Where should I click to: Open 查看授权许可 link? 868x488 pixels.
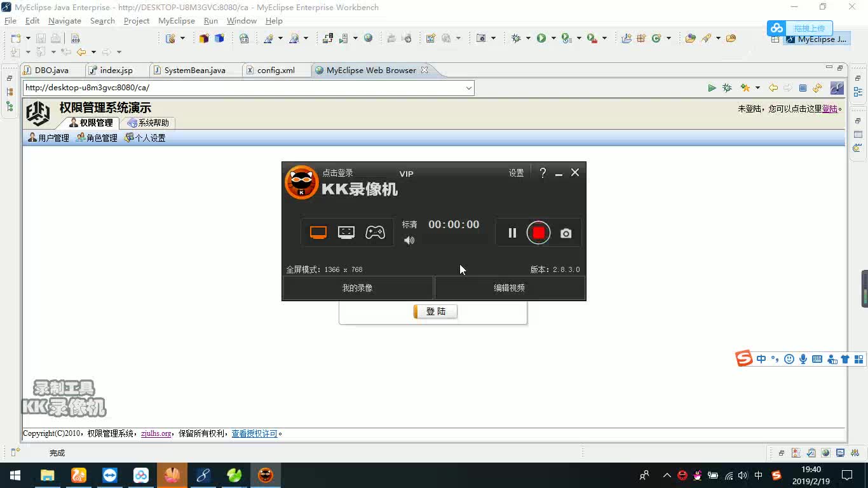tap(254, 433)
